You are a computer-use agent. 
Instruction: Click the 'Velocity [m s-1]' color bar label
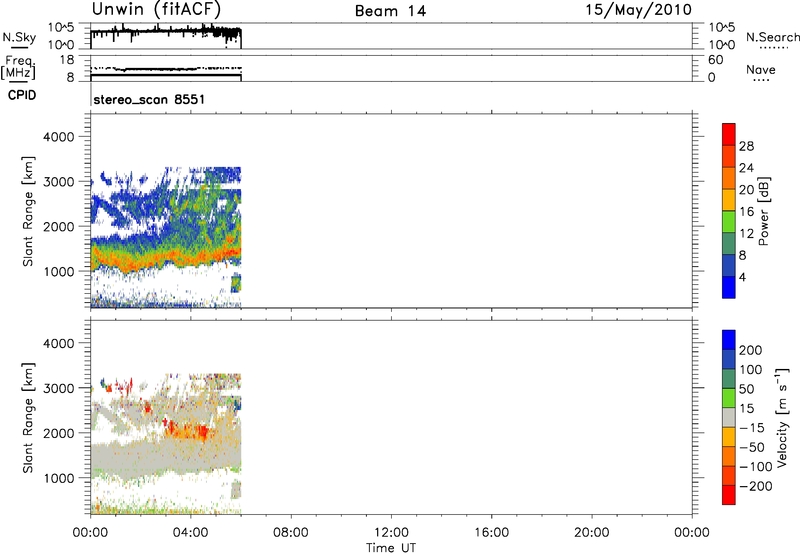pyautogui.click(x=782, y=417)
